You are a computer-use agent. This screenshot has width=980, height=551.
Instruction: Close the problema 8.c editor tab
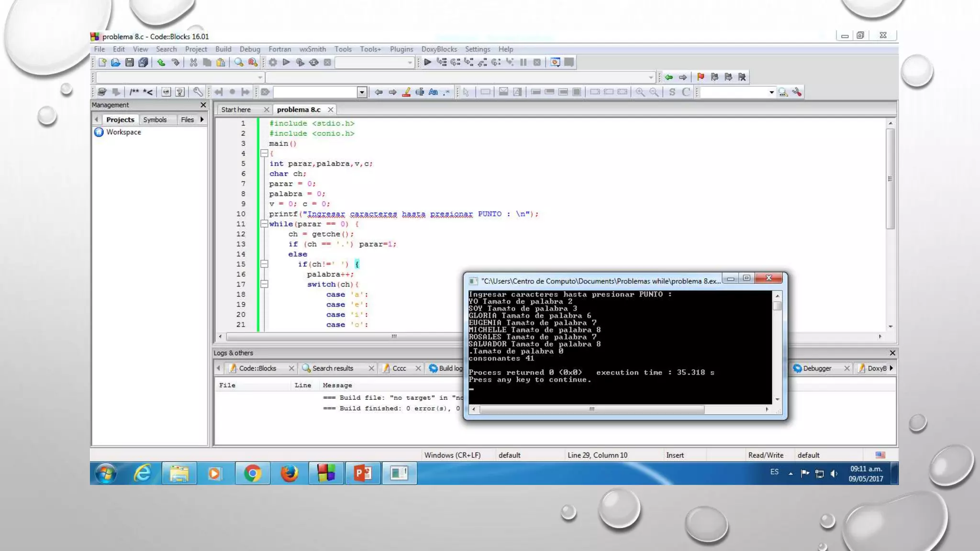click(330, 110)
